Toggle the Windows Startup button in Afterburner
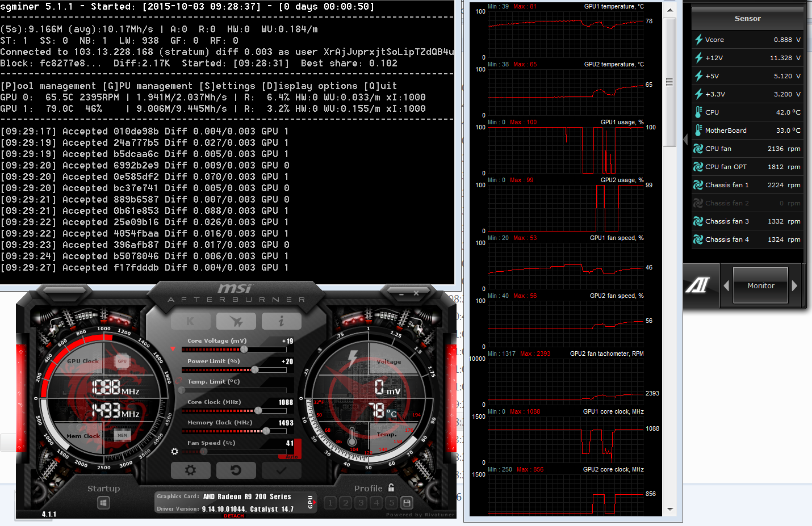The image size is (812, 526). point(103,503)
